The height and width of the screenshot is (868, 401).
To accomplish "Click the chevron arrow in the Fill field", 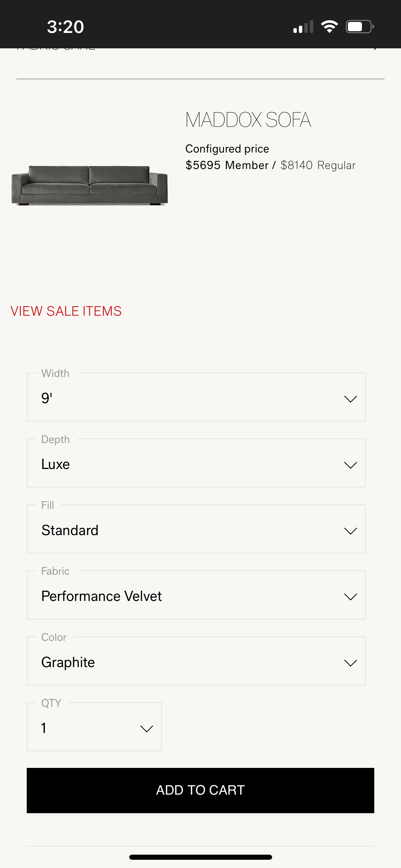I will click(x=350, y=531).
